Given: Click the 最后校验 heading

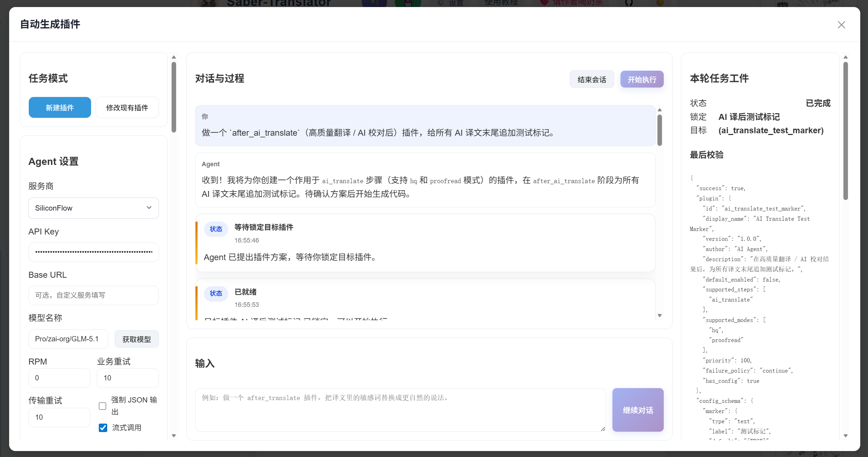Looking at the screenshot, I should (x=707, y=155).
